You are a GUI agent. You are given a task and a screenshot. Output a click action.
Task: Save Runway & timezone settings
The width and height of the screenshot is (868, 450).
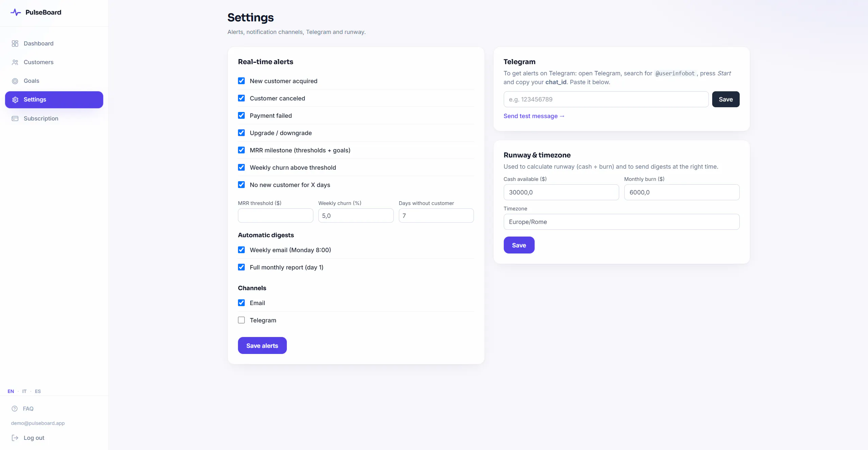519,245
